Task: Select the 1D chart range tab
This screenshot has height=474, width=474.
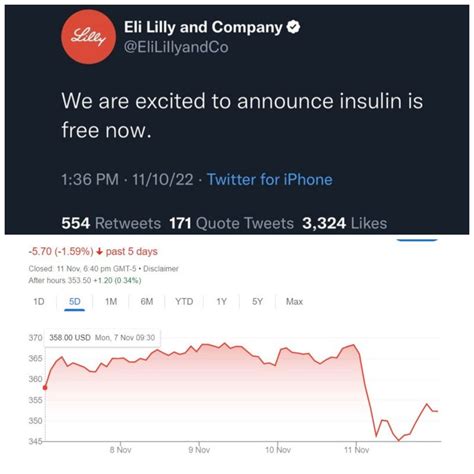Action: 39,302
